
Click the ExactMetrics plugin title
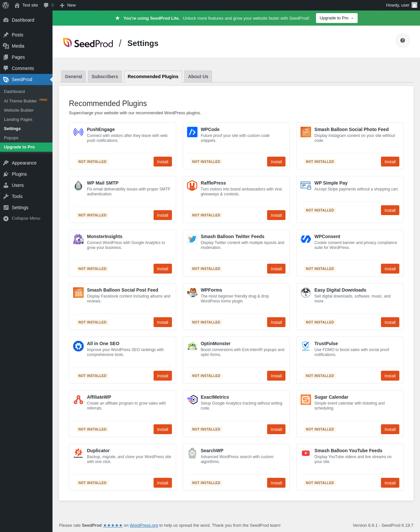215,397
